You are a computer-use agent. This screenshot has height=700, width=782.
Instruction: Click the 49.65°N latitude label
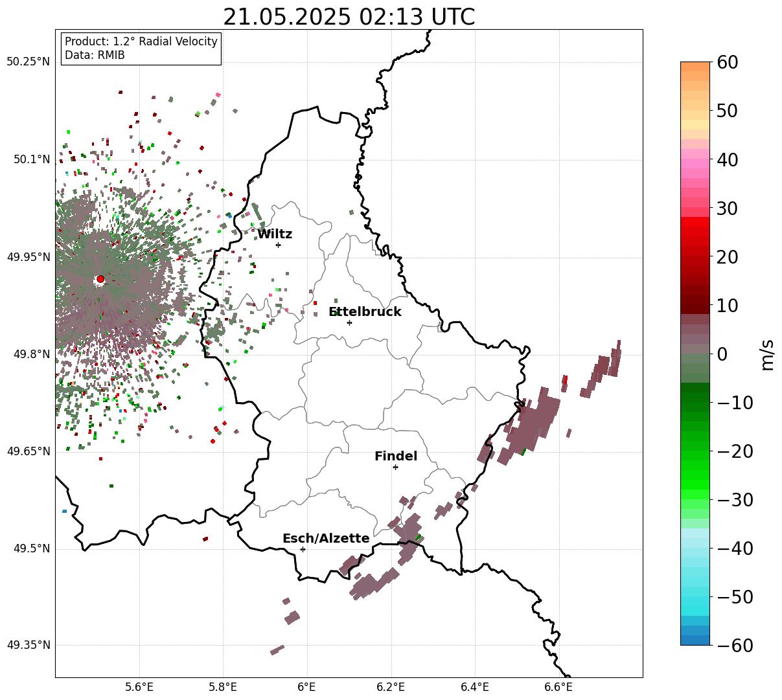[x=28, y=451]
